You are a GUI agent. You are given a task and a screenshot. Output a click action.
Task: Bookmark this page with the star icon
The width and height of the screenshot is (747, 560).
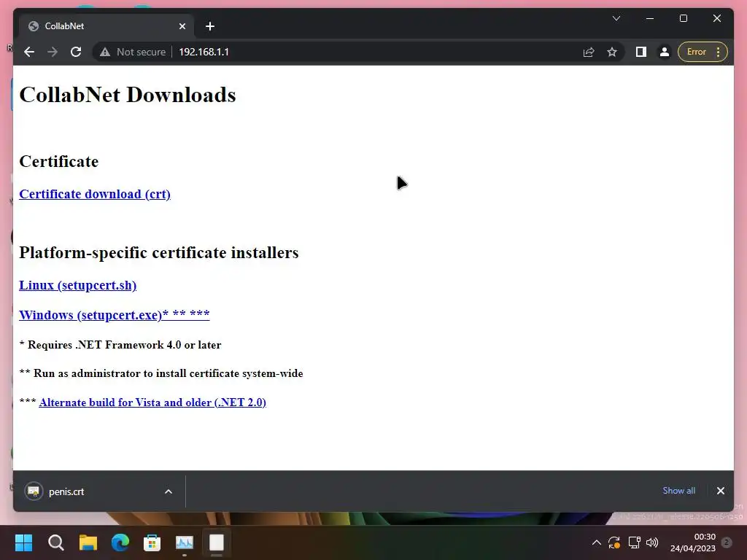pyautogui.click(x=612, y=52)
